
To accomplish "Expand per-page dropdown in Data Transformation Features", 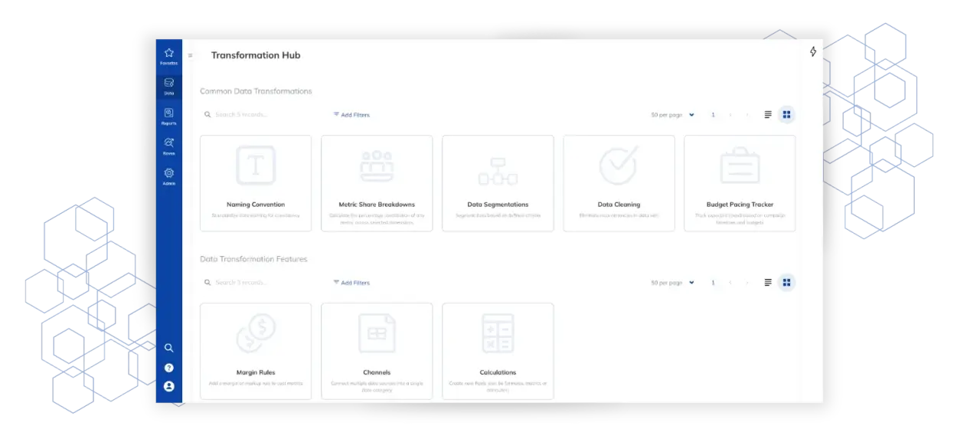I will pyautogui.click(x=673, y=283).
